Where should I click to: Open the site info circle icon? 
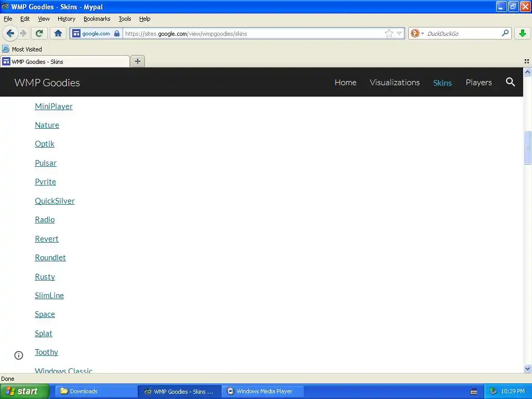point(19,355)
